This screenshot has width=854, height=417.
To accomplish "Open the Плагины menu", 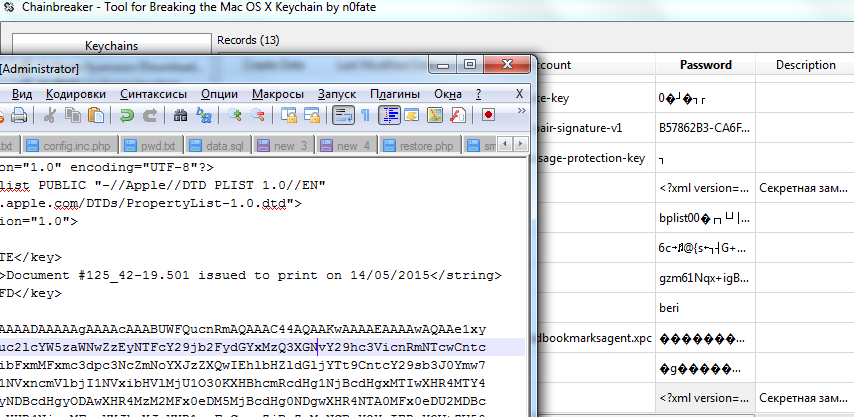I will pyautogui.click(x=395, y=94).
